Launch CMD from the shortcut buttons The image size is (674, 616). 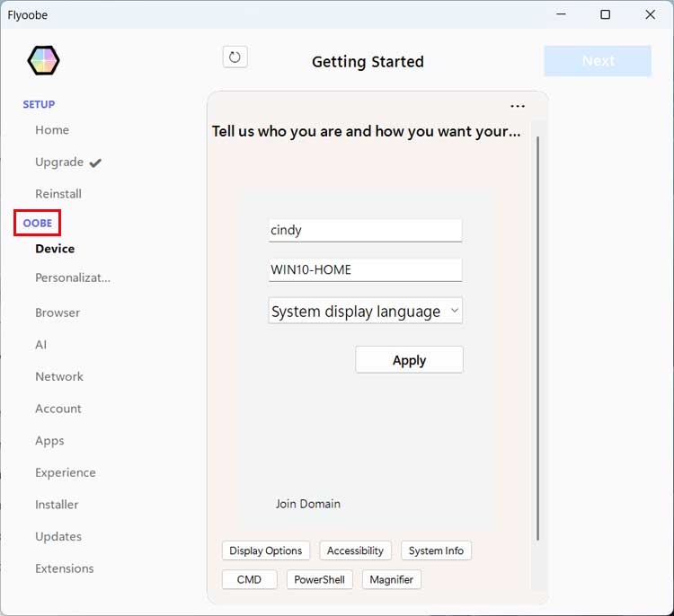[x=249, y=579]
